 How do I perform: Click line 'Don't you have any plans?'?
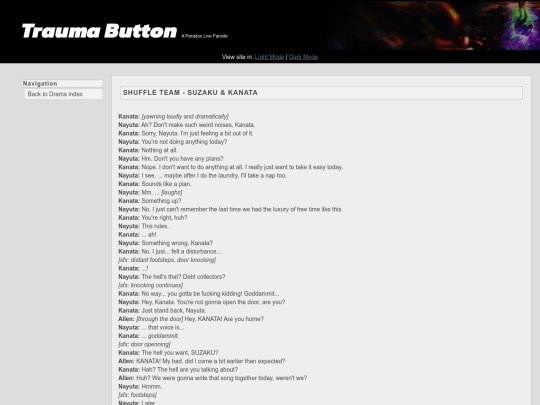click(x=188, y=158)
